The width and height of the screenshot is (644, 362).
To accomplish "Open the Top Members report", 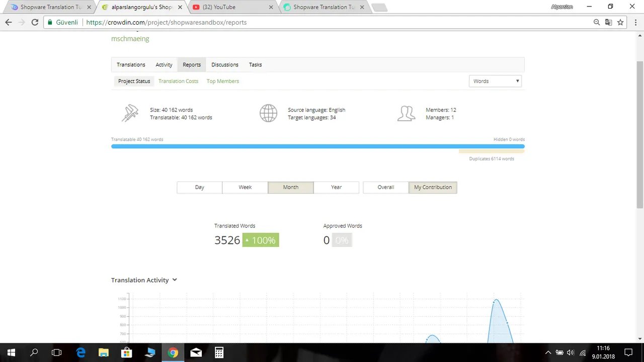I will pos(223,81).
